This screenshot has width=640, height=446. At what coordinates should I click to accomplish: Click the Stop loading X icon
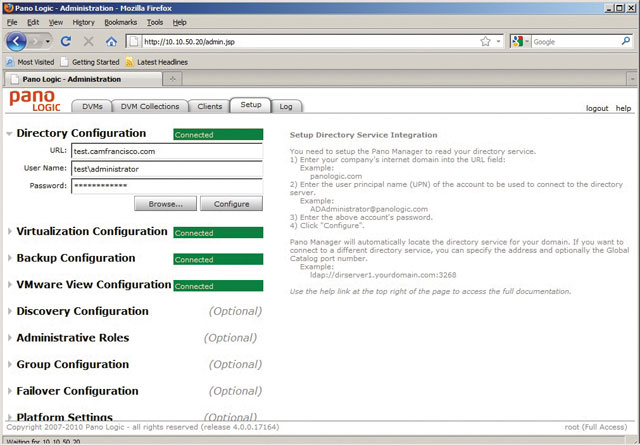pos(88,41)
